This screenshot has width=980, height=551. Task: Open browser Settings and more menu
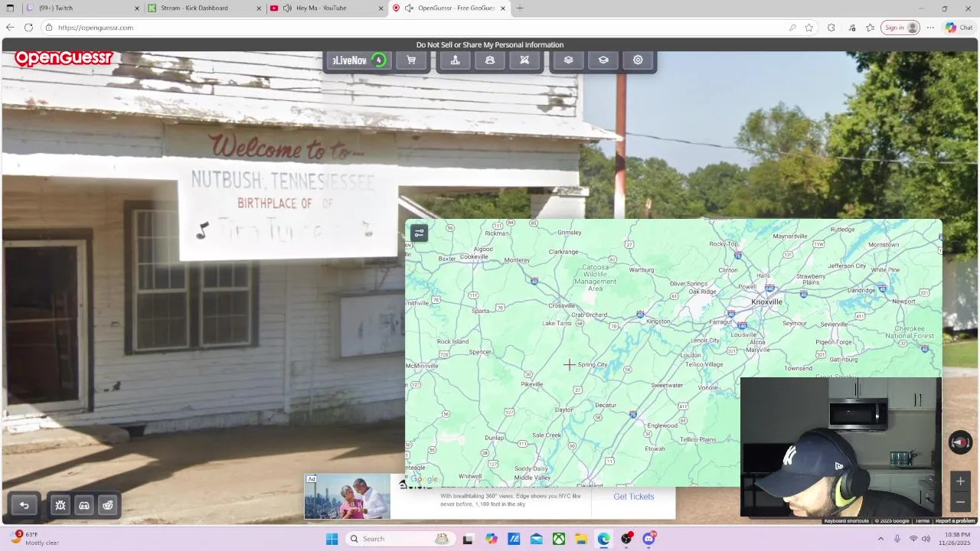(x=930, y=28)
